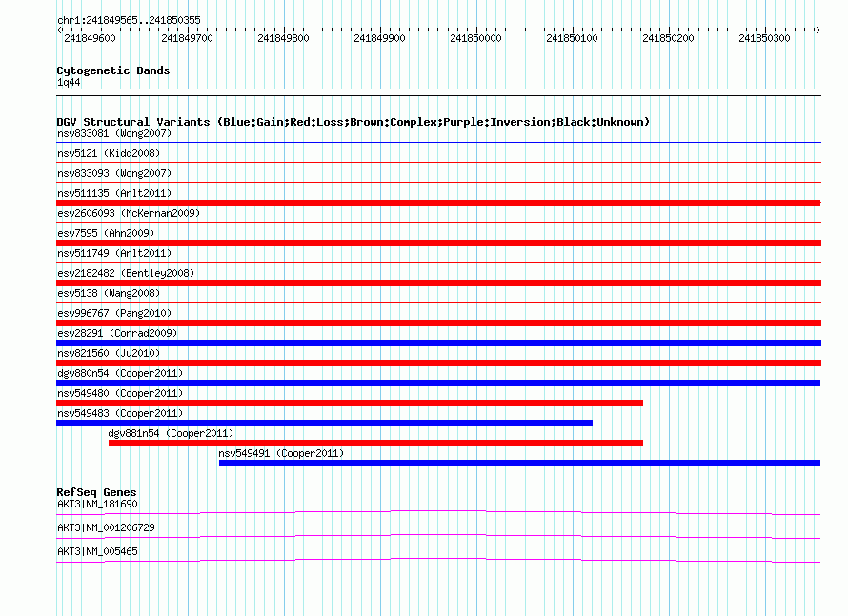Click the blue bar for nsv549483 (Cooper2011)
Image resolution: width=848 pixels, height=616 pixels.
point(325,423)
